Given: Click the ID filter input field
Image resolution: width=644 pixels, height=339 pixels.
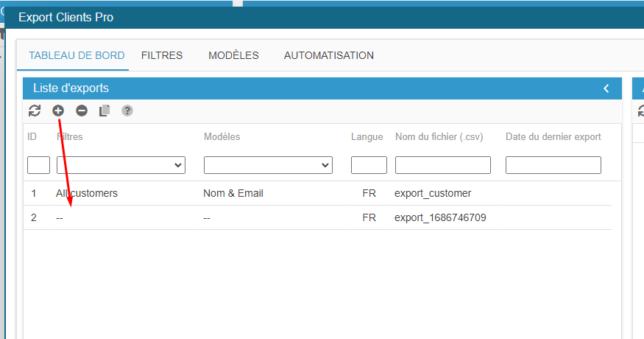Looking at the screenshot, I should tap(38, 165).
